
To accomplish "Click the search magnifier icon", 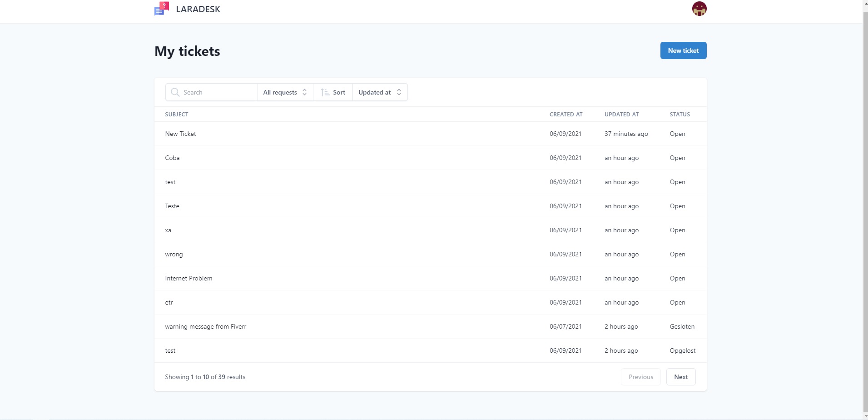I will tap(175, 92).
